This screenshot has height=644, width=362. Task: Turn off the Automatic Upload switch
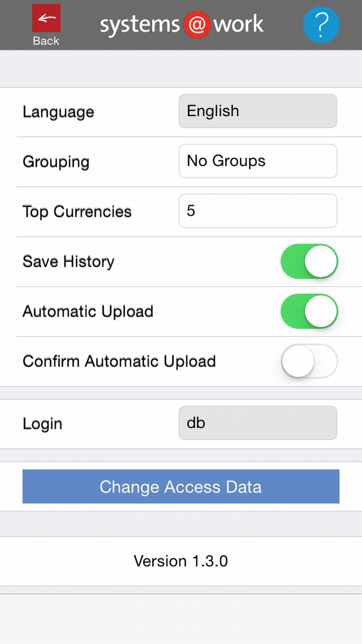click(x=309, y=311)
